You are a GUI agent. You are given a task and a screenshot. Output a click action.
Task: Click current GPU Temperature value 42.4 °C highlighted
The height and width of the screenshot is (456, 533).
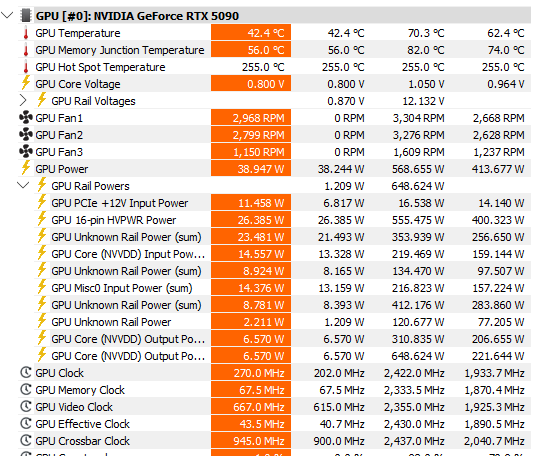tap(251, 33)
